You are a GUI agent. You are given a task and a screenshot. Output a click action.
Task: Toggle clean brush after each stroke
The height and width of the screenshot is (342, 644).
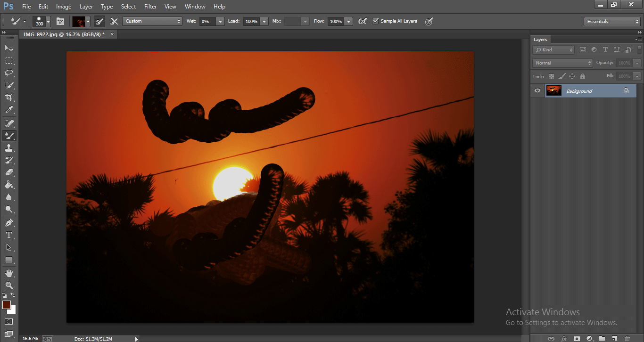[x=114, y=21]
